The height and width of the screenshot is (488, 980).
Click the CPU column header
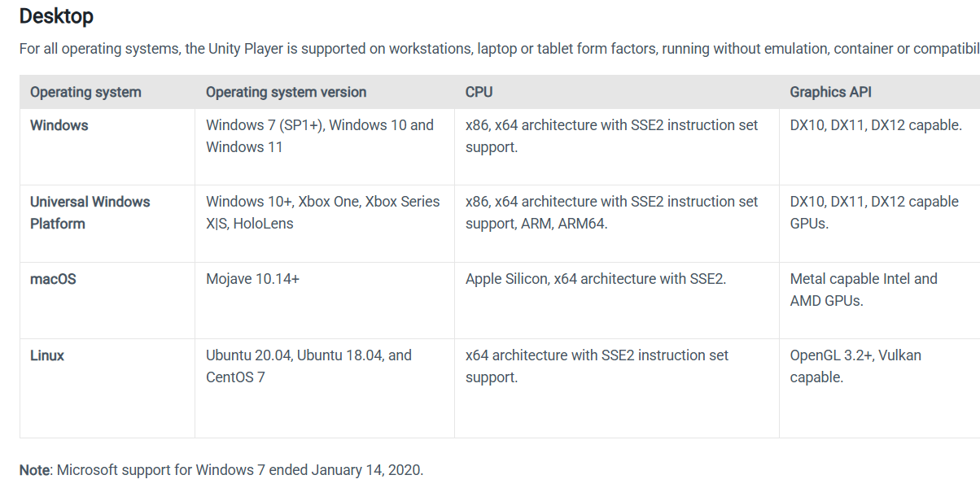coord(479,92)
